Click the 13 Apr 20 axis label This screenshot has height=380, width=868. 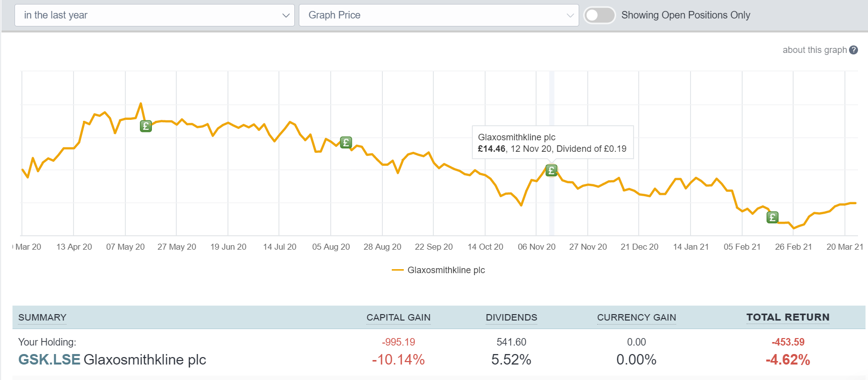74,247
